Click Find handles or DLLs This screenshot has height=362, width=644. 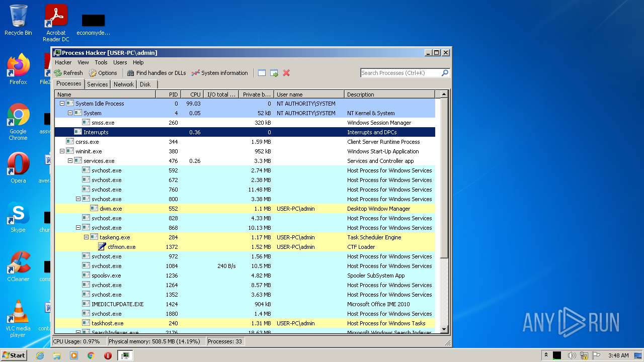tap(156, 73)
